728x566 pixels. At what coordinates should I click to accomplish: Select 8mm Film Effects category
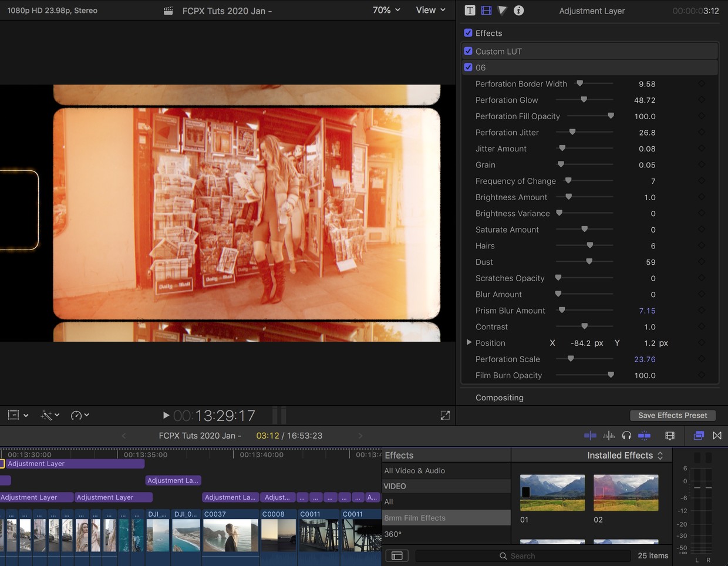point(414,518)
